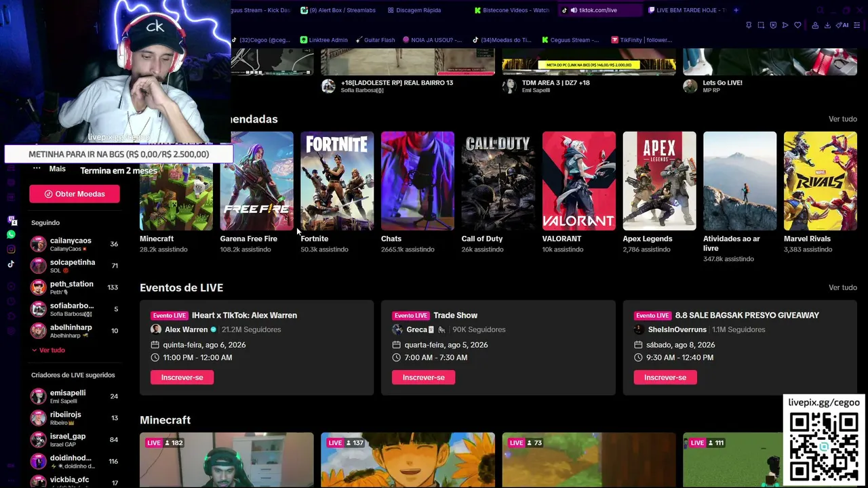Viewport: 868px width, 488px height.
Task: Open the Greca event host profile
Action: pyautogui.click(x=418, y=329)
